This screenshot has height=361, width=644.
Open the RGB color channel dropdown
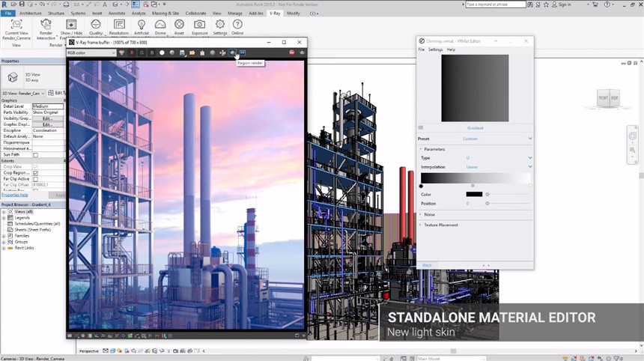[91, 52]
